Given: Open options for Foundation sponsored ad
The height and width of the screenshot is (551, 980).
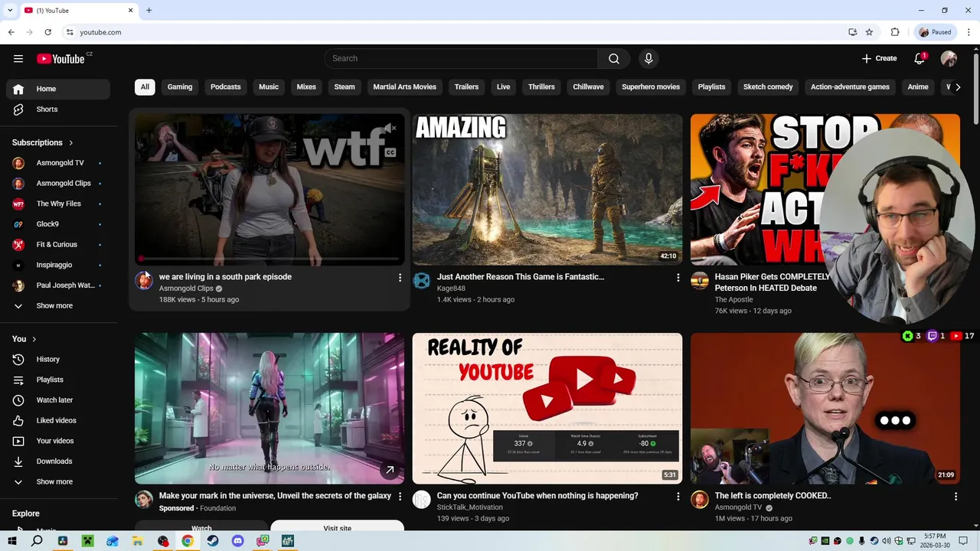Looking at the screenshot, I should click(x=400, y=497).
